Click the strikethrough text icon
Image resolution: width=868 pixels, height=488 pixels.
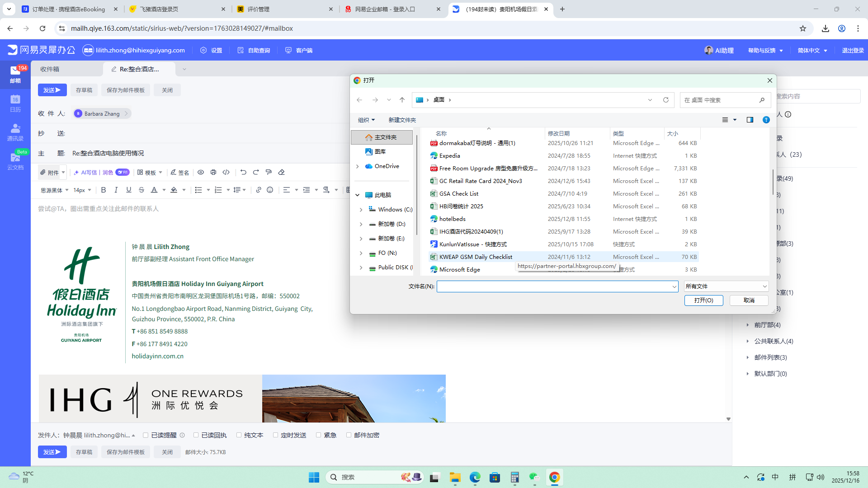click(x=142, y=190)
